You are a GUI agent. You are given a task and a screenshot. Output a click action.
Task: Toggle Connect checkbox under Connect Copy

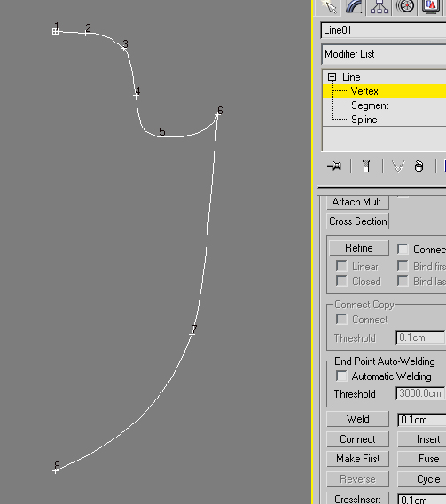pyautogui.click(x=341, y=319)
